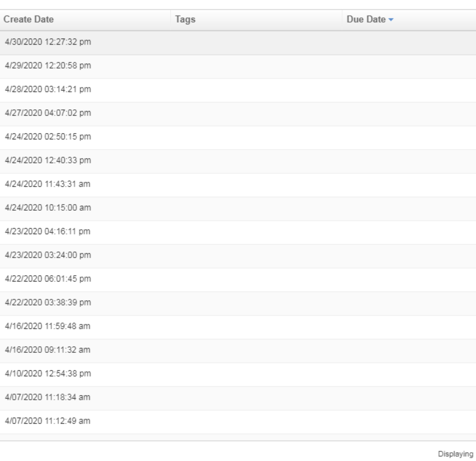This screenshot has height=461, width=476.
Task: Select the row created 4/24/2020 02:50:15 pm
Action: tap(48, 138)
